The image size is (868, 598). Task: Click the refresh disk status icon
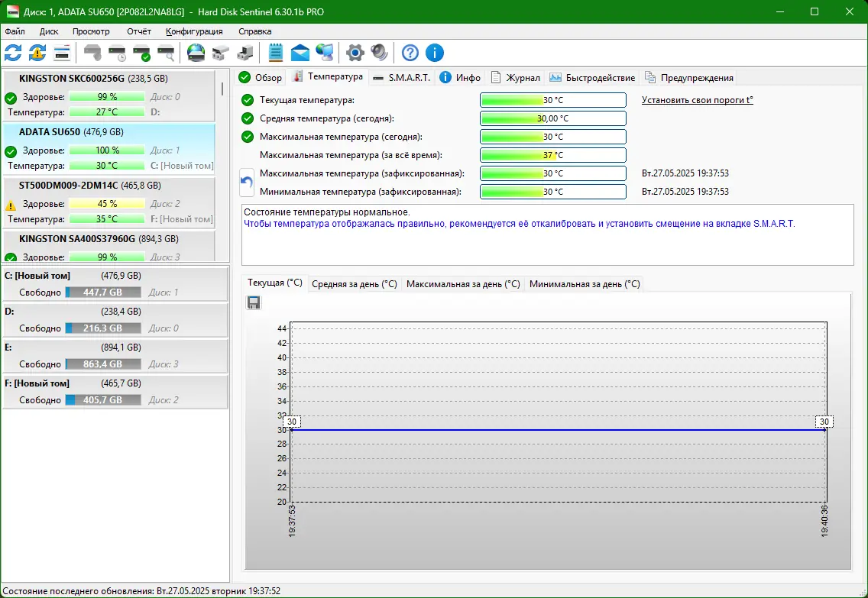click(13, 53)
